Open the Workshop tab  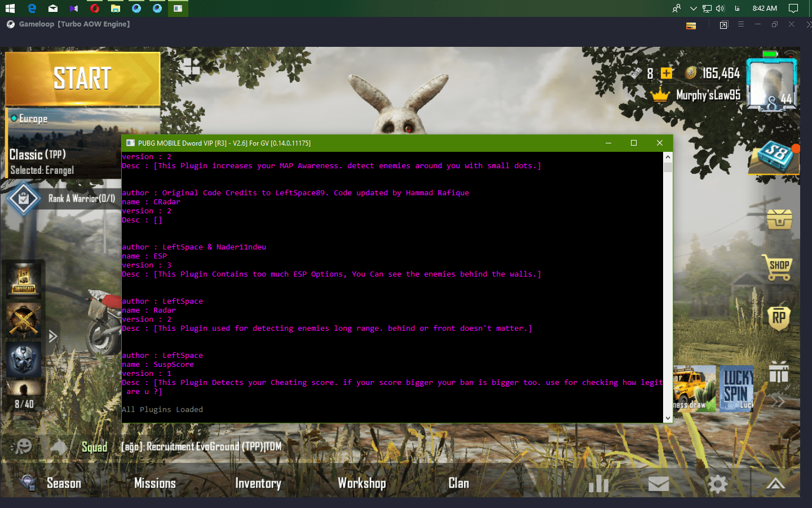[361, 483]
